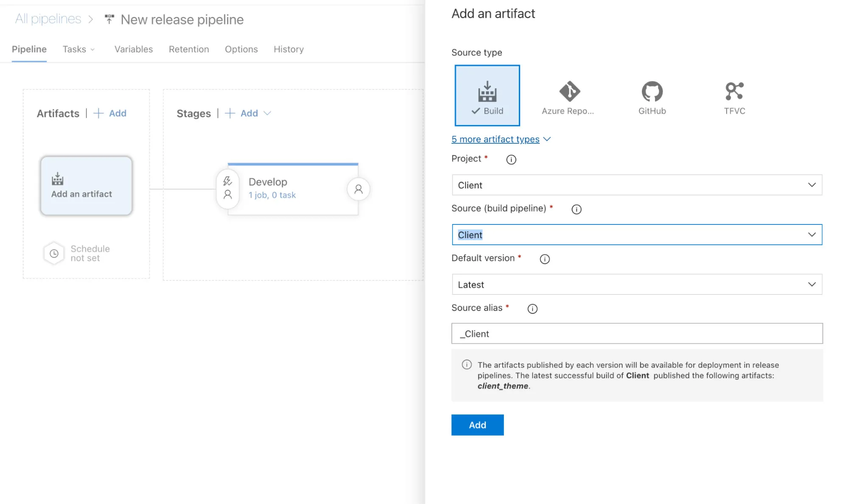Click the Schedule not set clock icon
Image resolution: width=848 pixels, height=504 pixels.
point(54,253)
